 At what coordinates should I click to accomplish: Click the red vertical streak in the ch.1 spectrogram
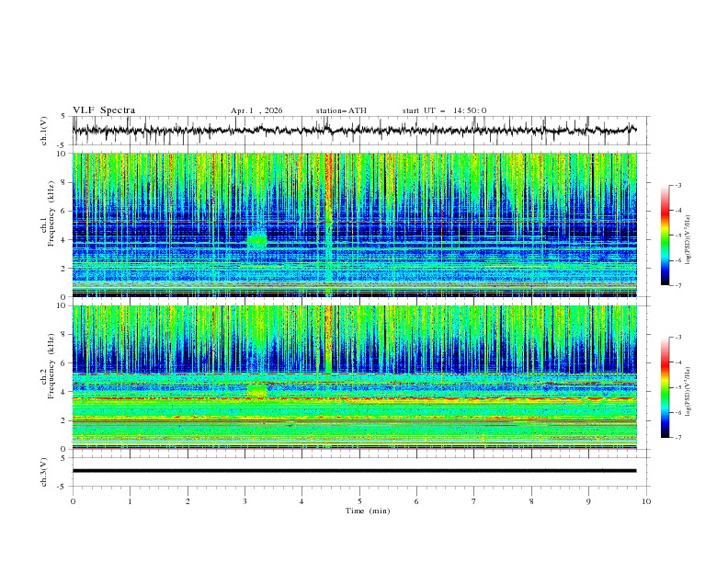pyautogui.click(x=329, y=181)
